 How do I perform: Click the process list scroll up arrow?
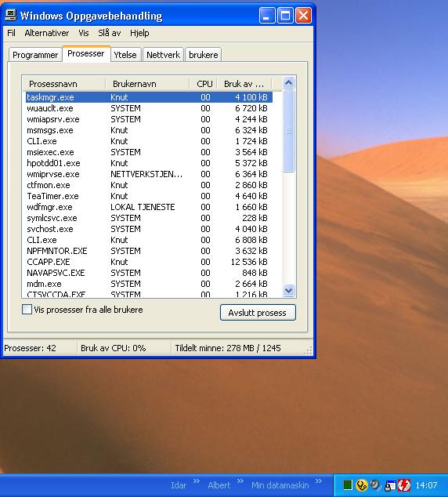pyautogui.click(x=288, y=83)
